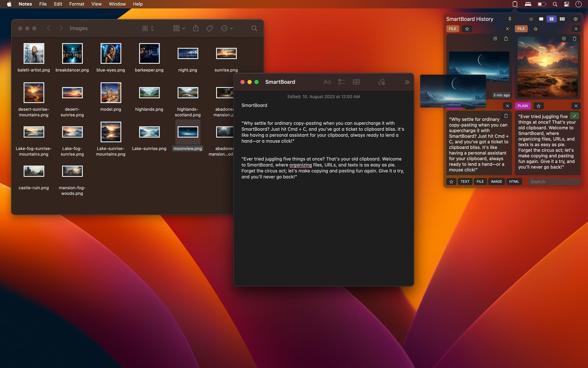Screen dimensions: 588x368
Task: Open Spotlight search from the menu bar
Action: [x=555, y=4]
